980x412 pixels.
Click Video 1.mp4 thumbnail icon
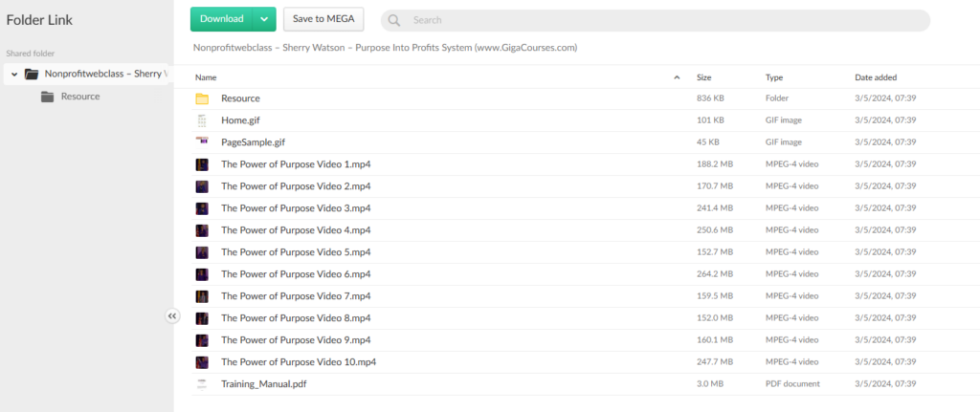[202, 164]
